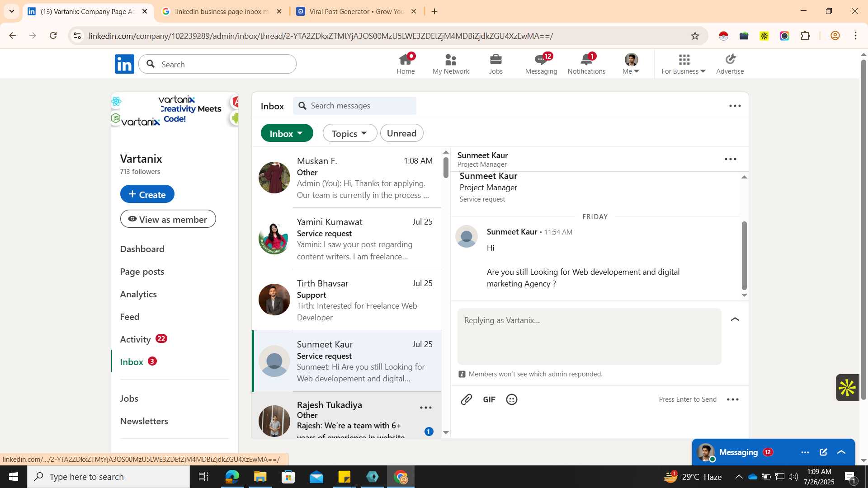Bookmark this page with star icon
The height and width of the screenshot is (488, 868).
click(695, 36)
